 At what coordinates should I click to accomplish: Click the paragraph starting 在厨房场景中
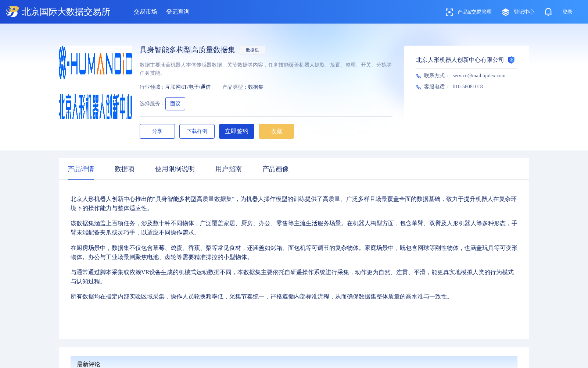(x=294, y=252)
